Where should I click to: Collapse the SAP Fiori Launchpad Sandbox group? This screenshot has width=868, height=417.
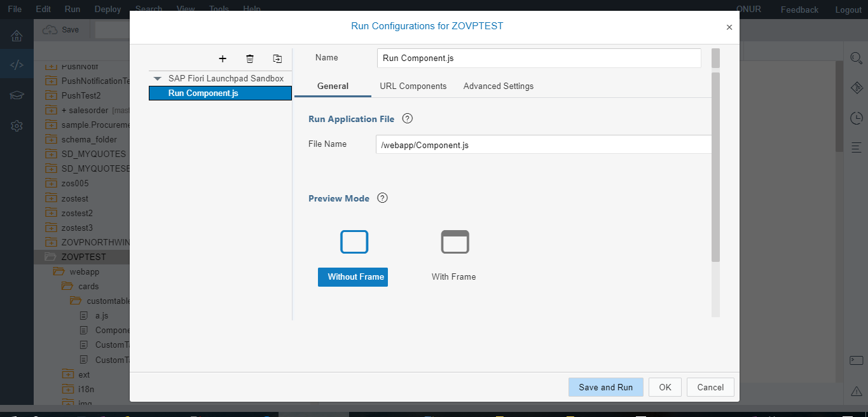pyautogui.click(x=158, y=79)
